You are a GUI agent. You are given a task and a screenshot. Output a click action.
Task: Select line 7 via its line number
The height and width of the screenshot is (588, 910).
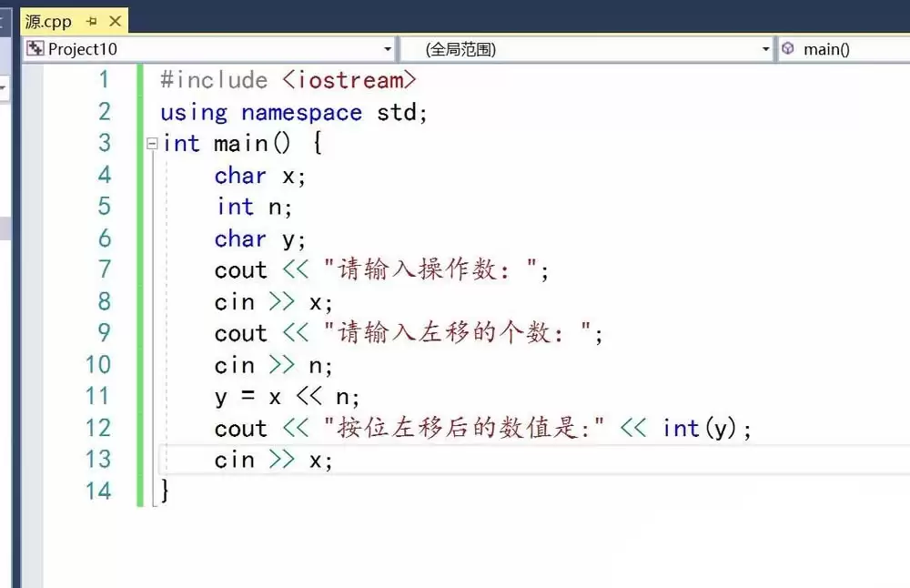pos(104,269)
